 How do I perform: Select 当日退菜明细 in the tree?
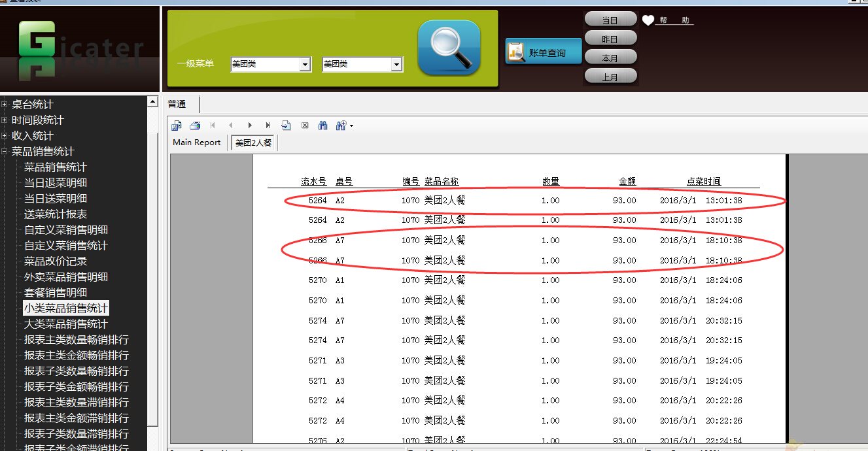(x=56, y=183)
